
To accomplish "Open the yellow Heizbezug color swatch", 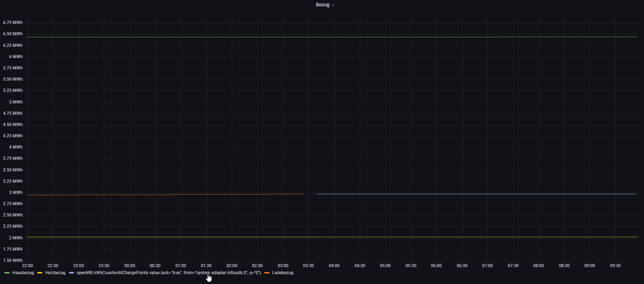I will tap(40, 273).
